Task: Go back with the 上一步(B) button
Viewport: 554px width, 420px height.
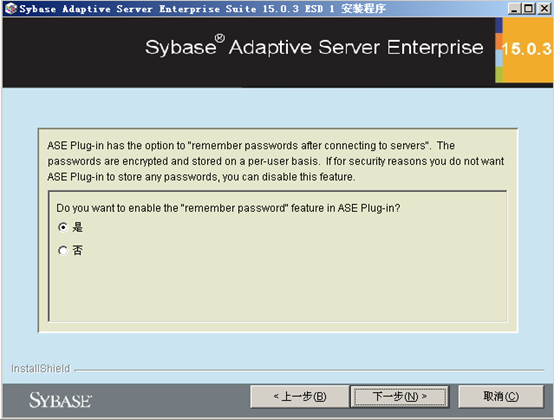Action: click(300, 396)
